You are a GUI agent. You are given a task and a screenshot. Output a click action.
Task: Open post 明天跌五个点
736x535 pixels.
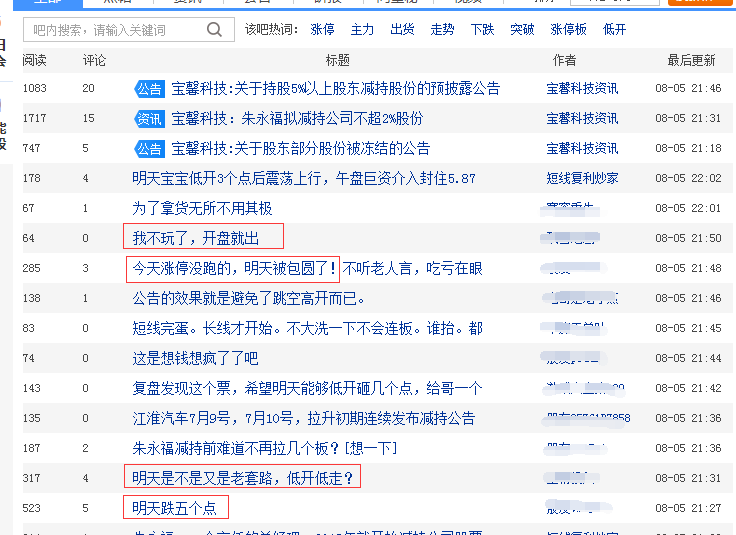pos(174,509)
